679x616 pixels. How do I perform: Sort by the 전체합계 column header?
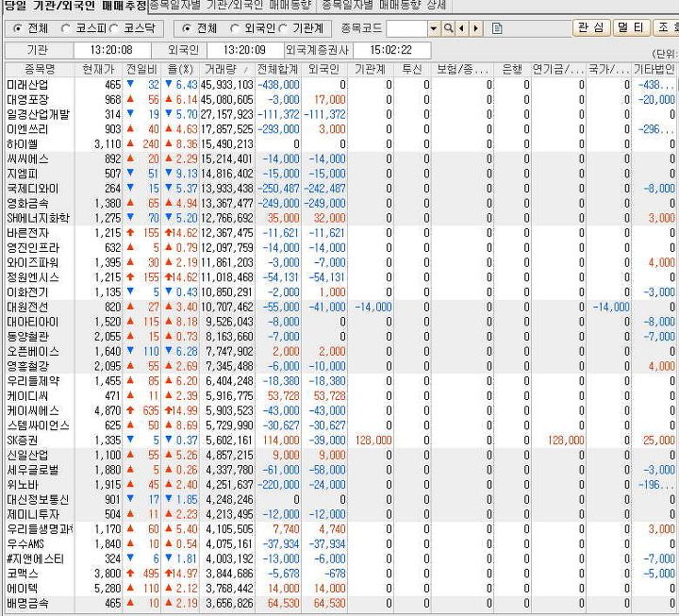pyautogui.click(x=277, y=69)
